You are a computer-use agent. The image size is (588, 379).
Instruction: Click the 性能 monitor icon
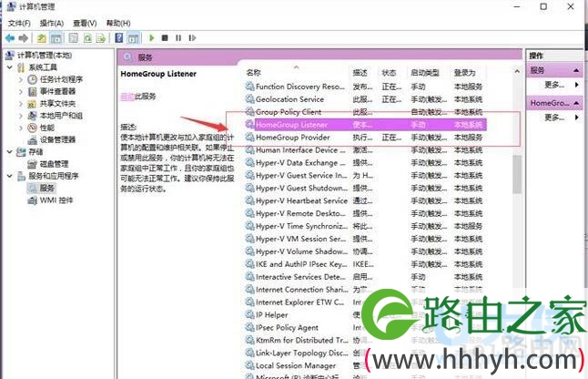32,128
